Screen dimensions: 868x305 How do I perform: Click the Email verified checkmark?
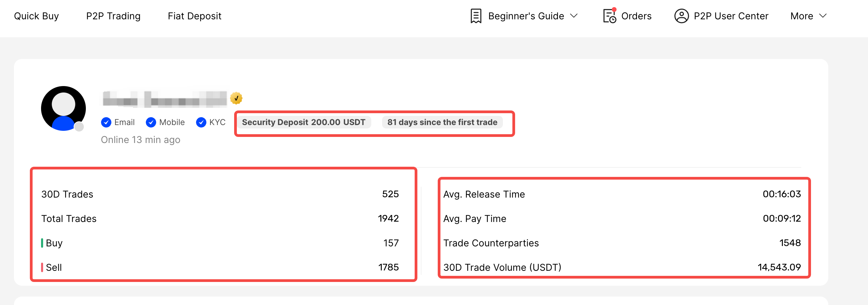[106, 122]
